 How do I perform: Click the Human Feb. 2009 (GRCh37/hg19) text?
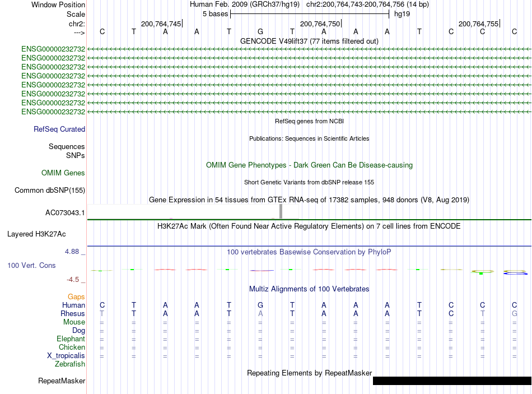pos(244,4)
